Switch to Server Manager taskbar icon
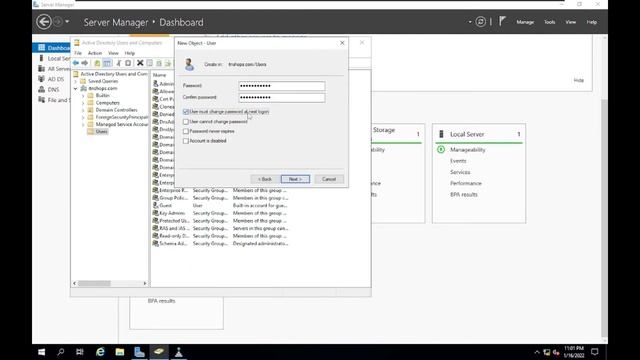The height and width of the screenshot is (360, 640). coord(139,352)
